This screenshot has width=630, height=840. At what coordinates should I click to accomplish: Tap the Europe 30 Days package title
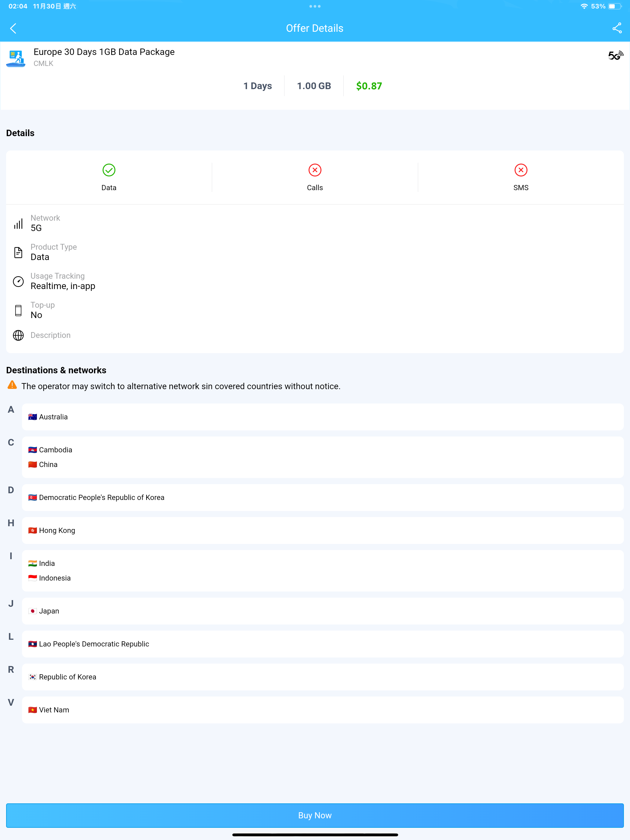[104, 52]
